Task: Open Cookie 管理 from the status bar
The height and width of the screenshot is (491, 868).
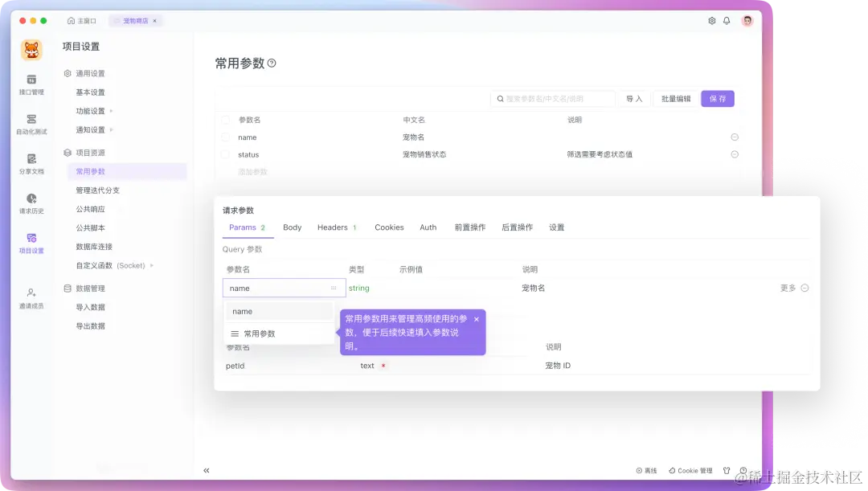Action: pyautogui.click(x=691, y=470)
